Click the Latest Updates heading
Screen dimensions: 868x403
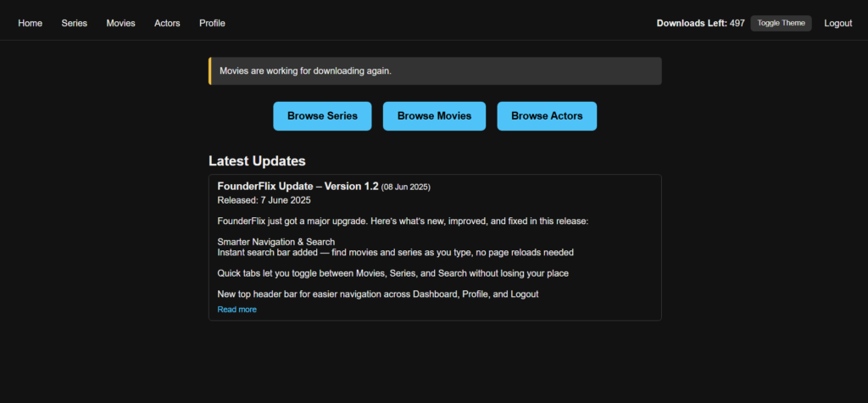point(257,161)
